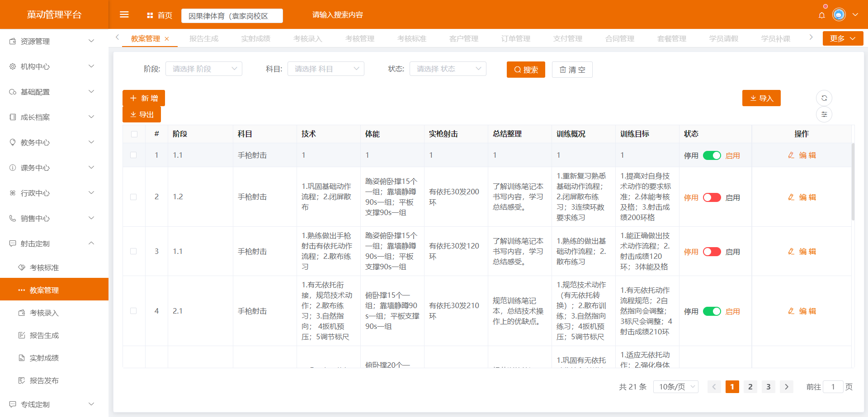Click the 报告发布 sidebar icon

click(22, 380)
